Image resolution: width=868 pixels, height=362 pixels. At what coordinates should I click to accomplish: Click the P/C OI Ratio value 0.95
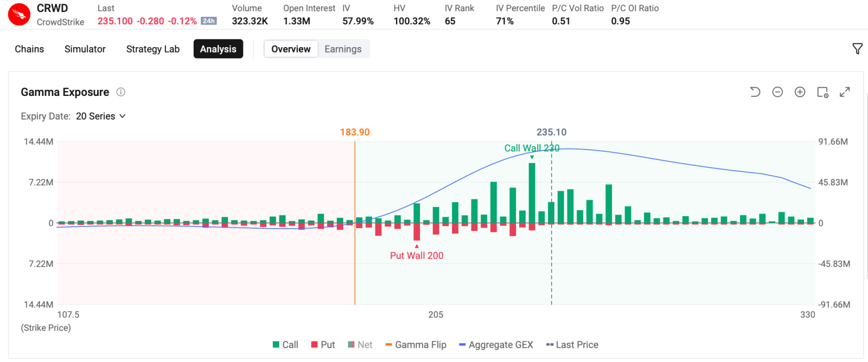(x=621, y=21)
